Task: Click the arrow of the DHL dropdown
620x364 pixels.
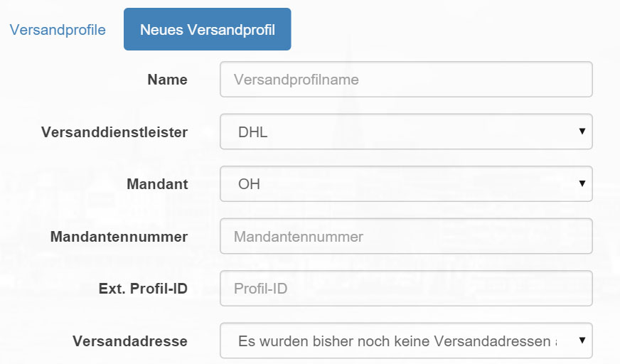Action: [582, 132]
